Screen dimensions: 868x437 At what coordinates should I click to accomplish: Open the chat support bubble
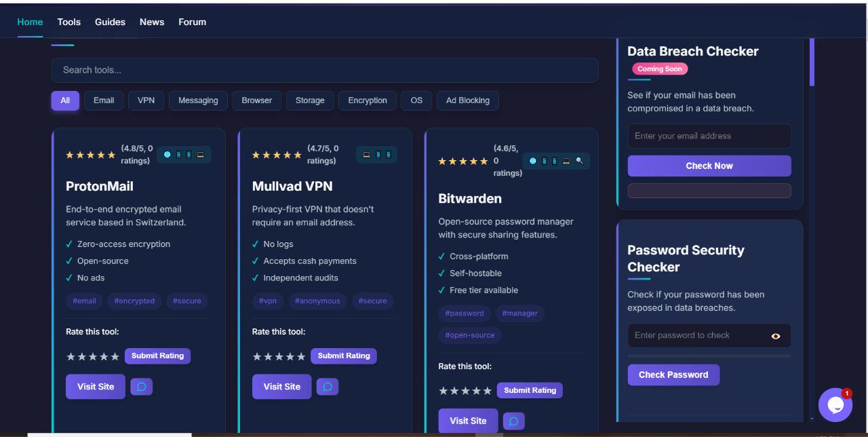(835, 405)
